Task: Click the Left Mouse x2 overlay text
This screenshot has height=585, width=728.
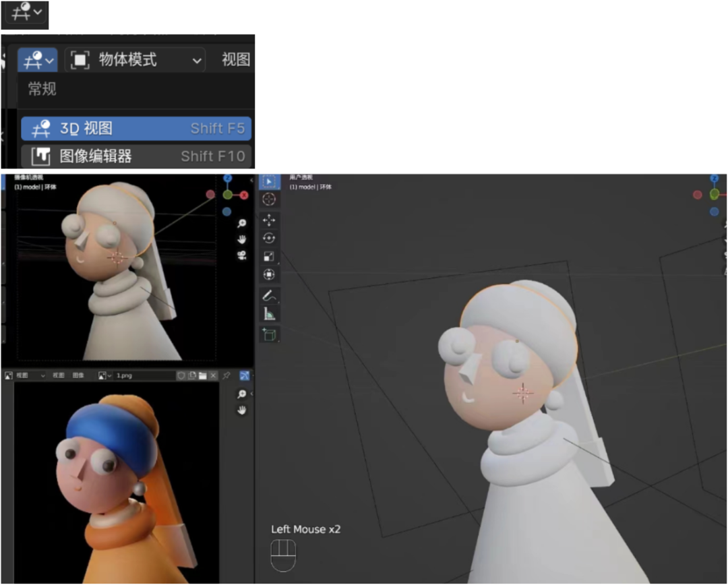Action: pos(305,529)
